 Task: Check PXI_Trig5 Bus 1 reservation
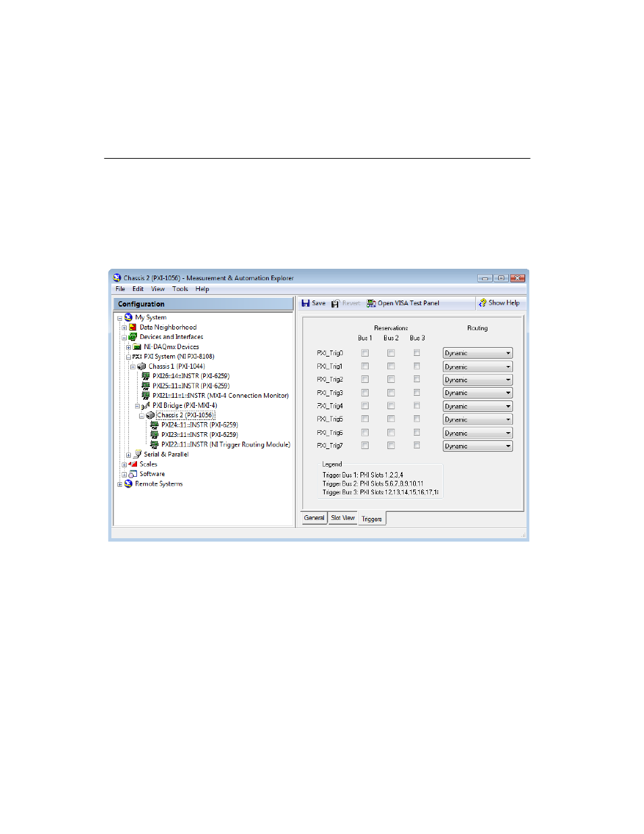pyautogui.click(x=365, y=419)
